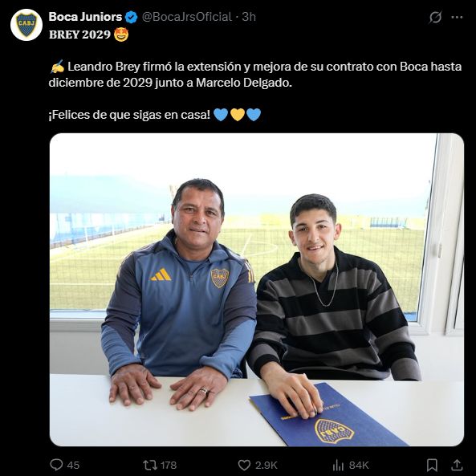Viewport: 476px width, 476px height.
Task: Click the blue verified badge
Action: [x=131, y=17]
